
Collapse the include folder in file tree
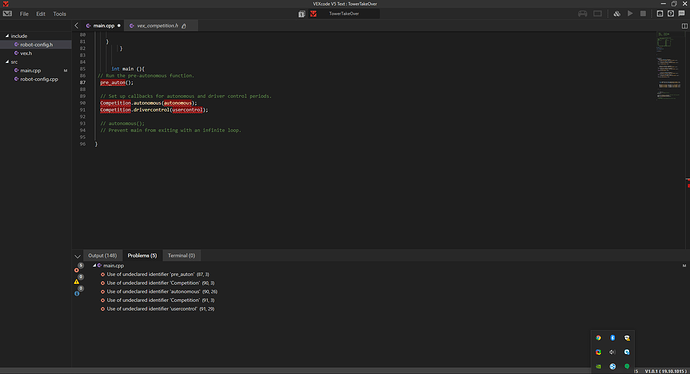point(7,36)
